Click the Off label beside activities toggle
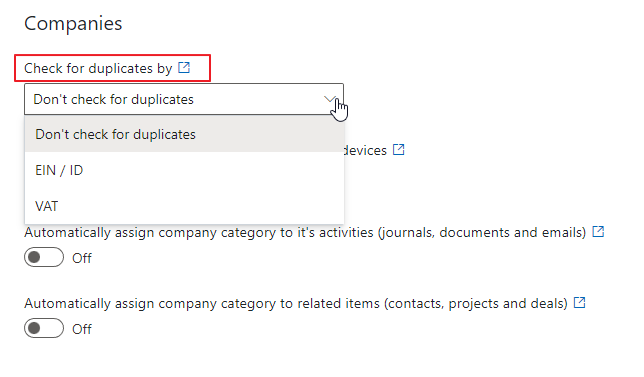Image resolution: width=644 pixels, height=377 pixels. [82, 258]
